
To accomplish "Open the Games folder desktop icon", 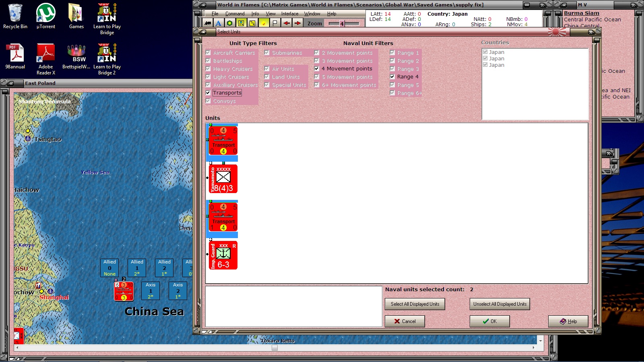I will (76, 16).
